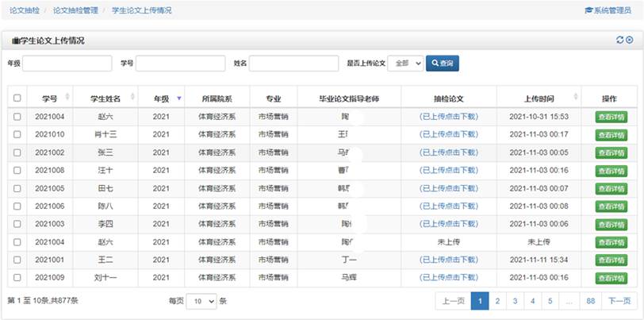This screenshot has width=644, height=320.
Task: Click the refresh icon in the panel header
Action: [619, 40]
